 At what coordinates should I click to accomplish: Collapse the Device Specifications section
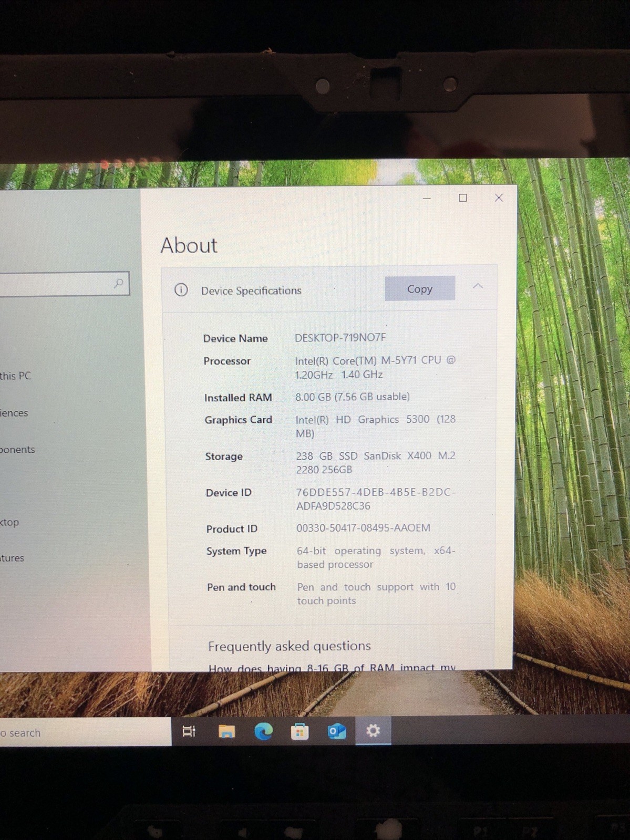[x=478, y=286]
